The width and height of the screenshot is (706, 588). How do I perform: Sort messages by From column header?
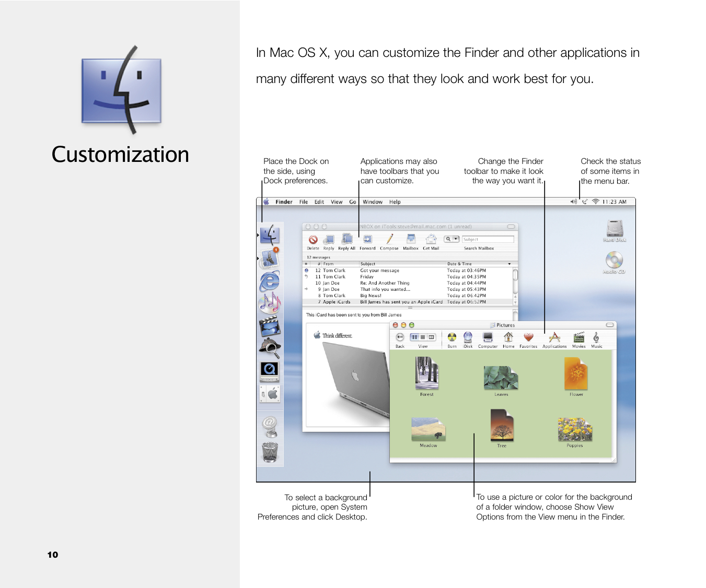[340, 264]
